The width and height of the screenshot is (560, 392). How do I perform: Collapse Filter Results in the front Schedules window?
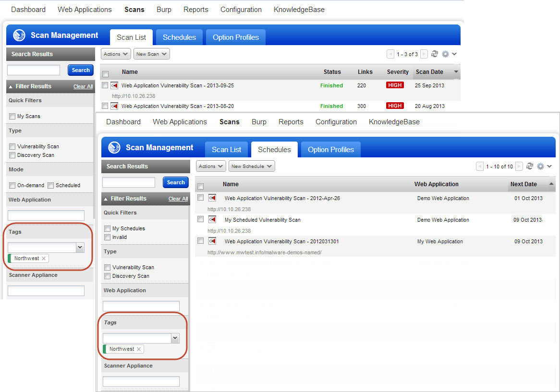click(106, 199)
